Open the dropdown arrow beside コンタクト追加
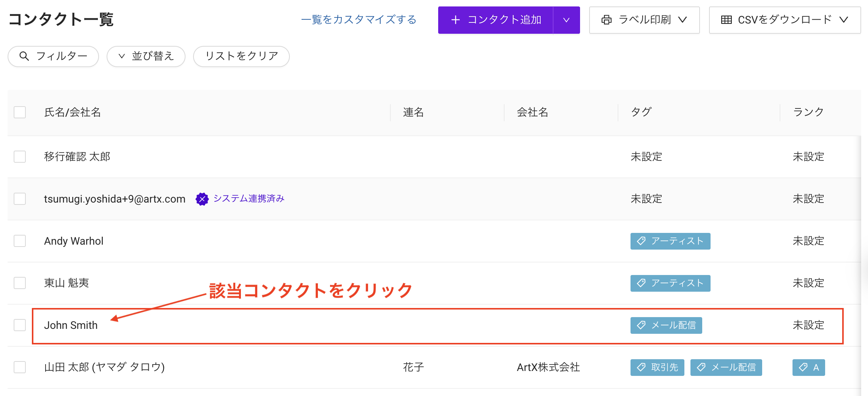The width and height of the screenshot is (868, 396). click(566, 20)
